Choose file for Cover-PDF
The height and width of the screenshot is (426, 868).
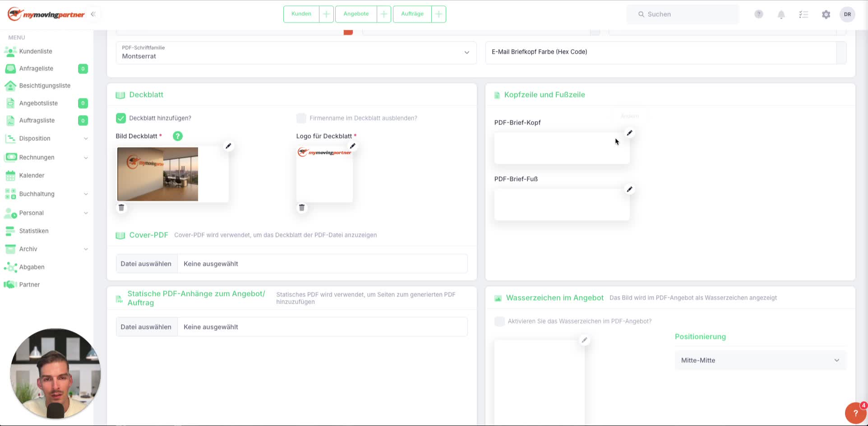(x=146, y=264)
